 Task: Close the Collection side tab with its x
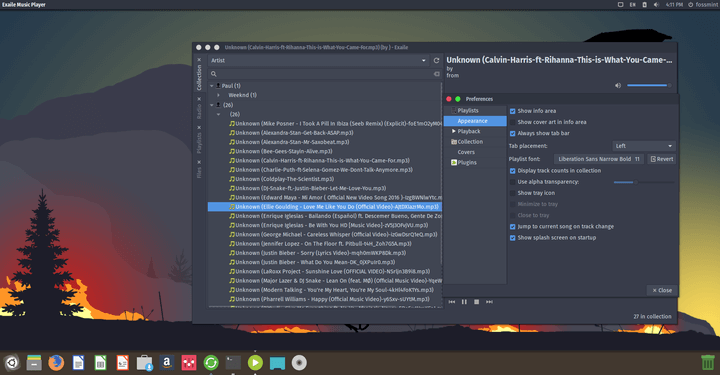(199, 60)
